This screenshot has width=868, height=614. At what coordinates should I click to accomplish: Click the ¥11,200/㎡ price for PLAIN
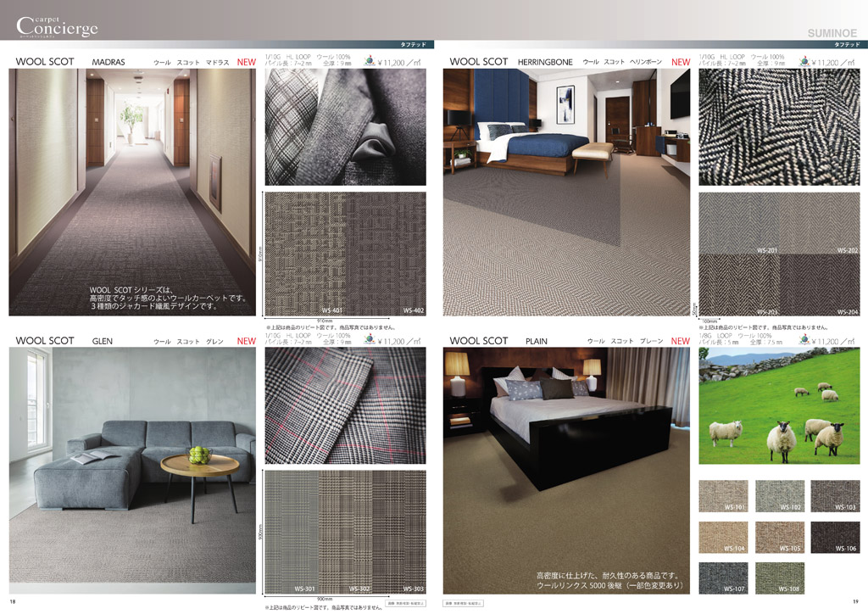pyautogui.click(x=832, y=342)
